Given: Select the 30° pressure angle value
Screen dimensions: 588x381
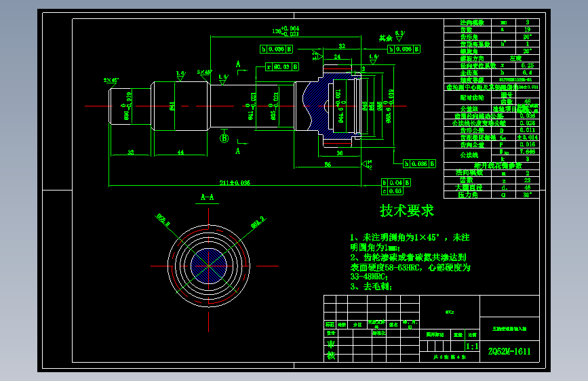Looking at the screenshot, I should (x=527, y=195).
